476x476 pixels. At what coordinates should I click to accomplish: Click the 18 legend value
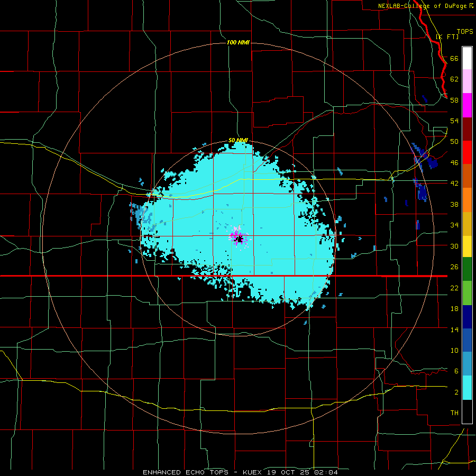(x=454, y=309)
